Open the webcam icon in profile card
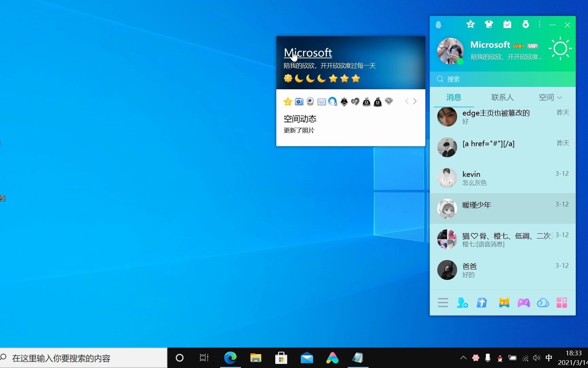588x368 pixels. click(310, 101)
